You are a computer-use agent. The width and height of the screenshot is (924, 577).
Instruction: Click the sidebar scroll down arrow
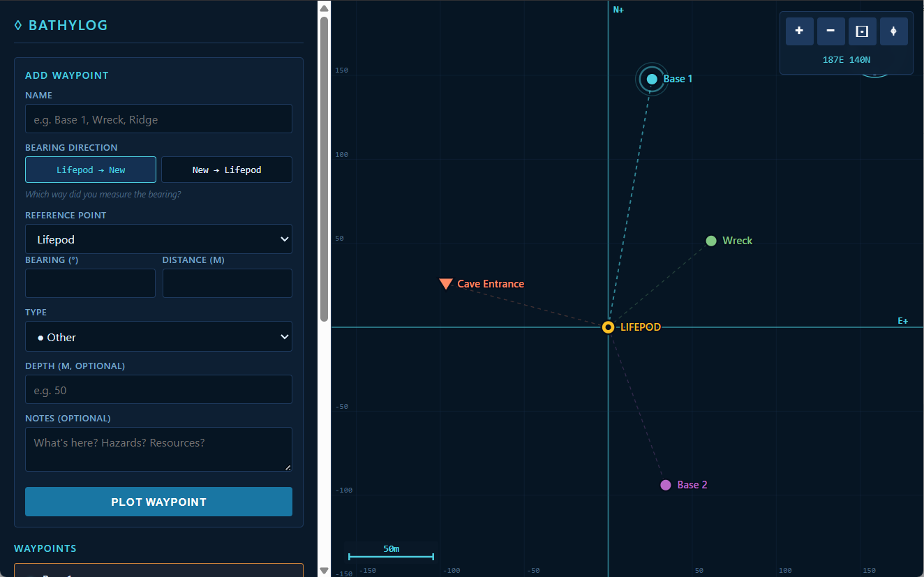tap(324, 570)
